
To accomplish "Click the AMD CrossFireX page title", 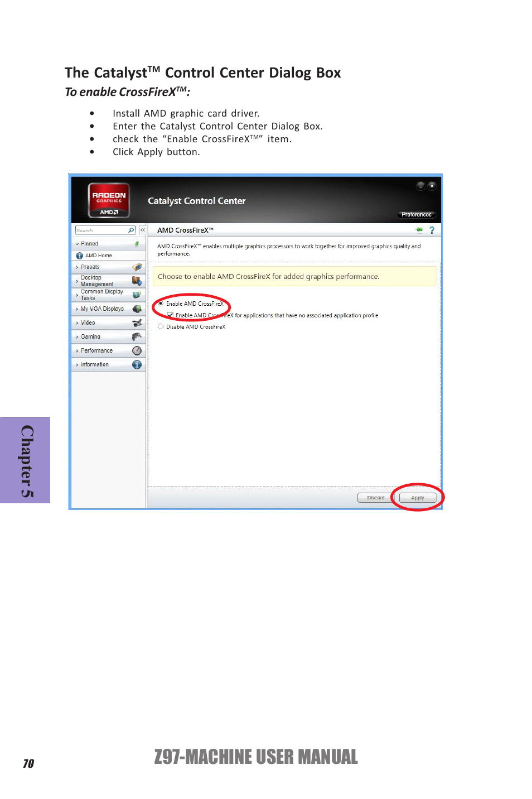I will click(185, 230).
